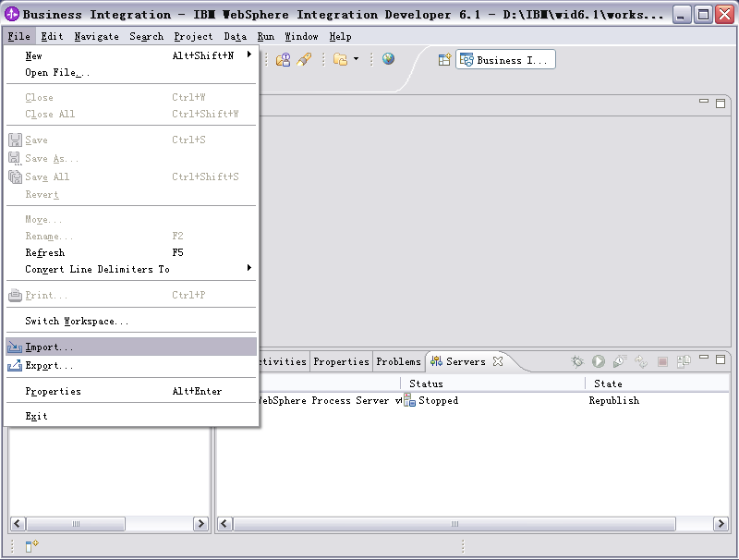
Task: Select Import... from the File menu
Action: (x=131, y=347)
